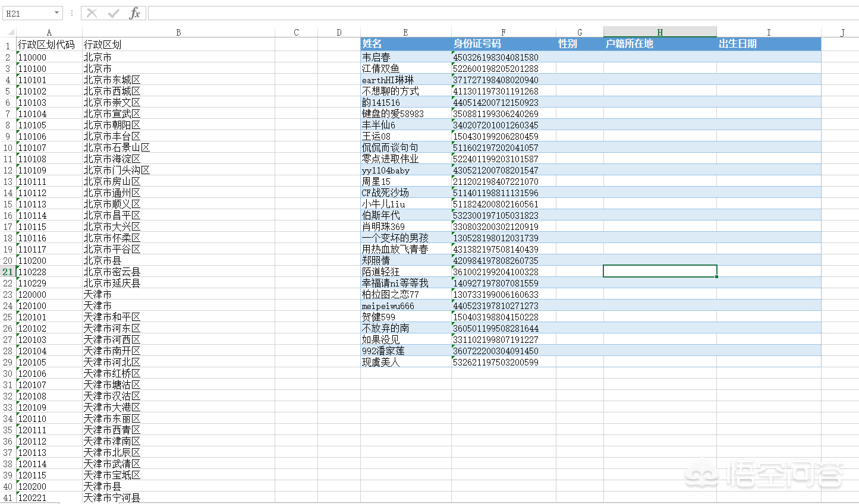859x504 pixels.
Task: Click the enter checkmark icon in formula bar
Action: [114, 13]
